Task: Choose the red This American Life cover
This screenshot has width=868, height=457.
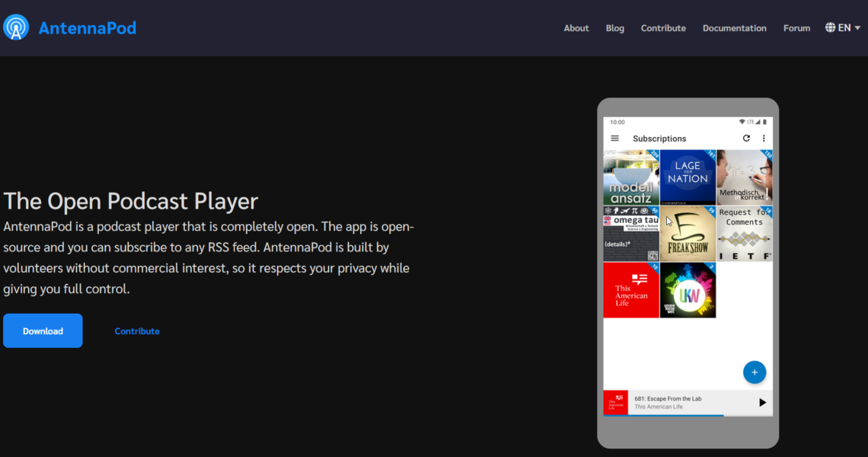Action: point(631,290)
